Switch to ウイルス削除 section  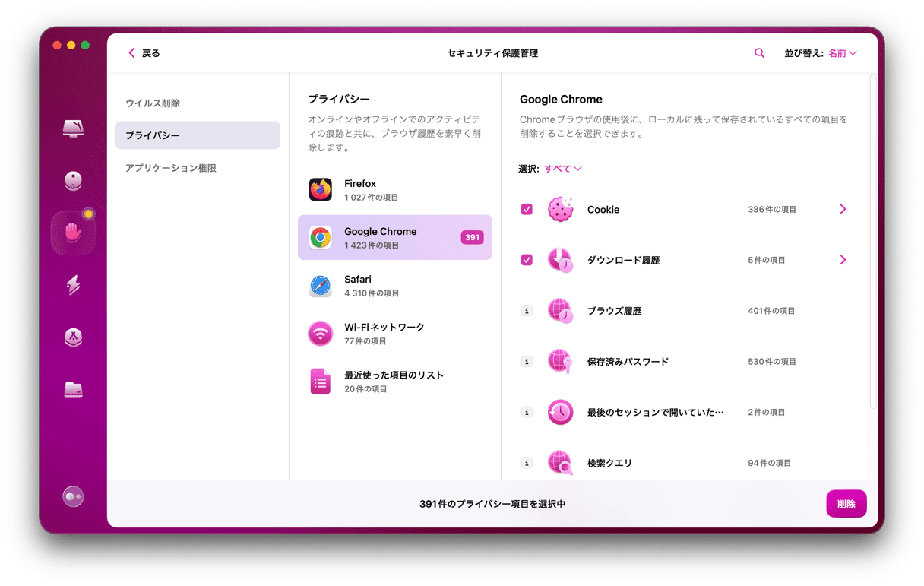(x=198, y=103)
